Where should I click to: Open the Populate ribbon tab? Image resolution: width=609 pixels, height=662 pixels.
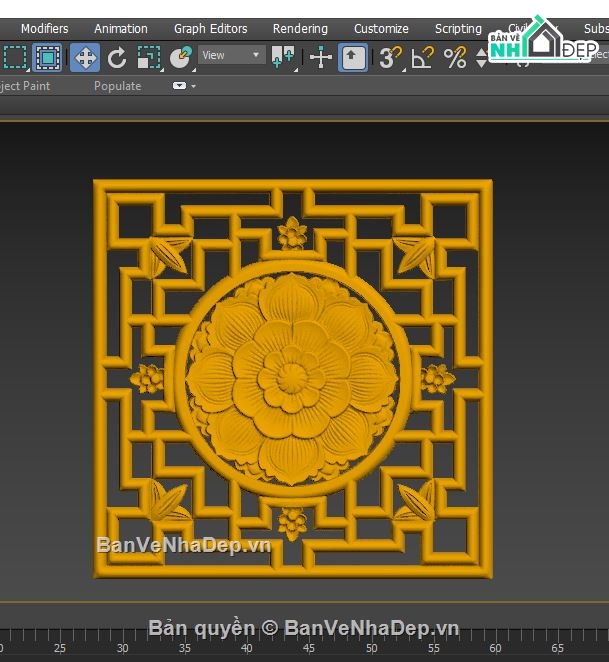[x=117, y=86]
